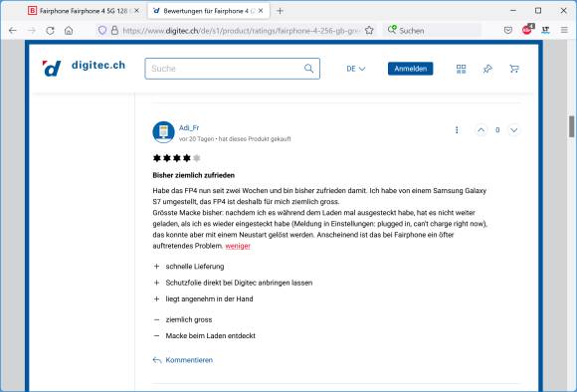
Task: Maximize the browser window
Action: [x=538, y=11]
